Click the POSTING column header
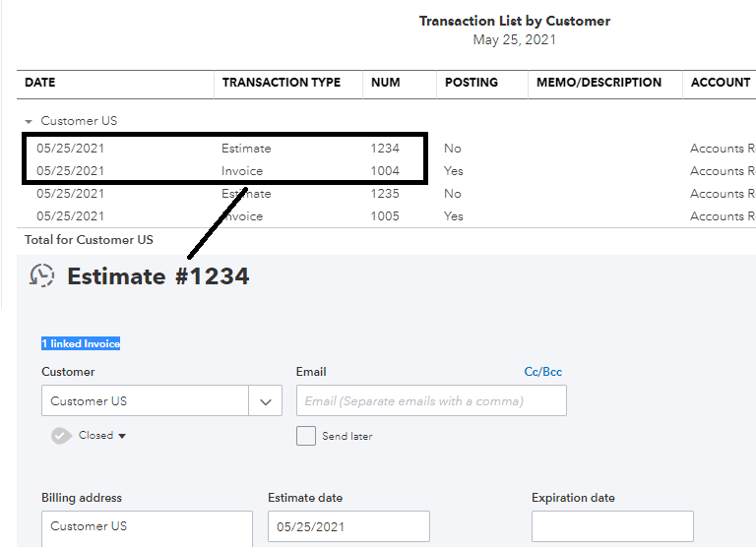756x547 pixels. pos(472,83)
